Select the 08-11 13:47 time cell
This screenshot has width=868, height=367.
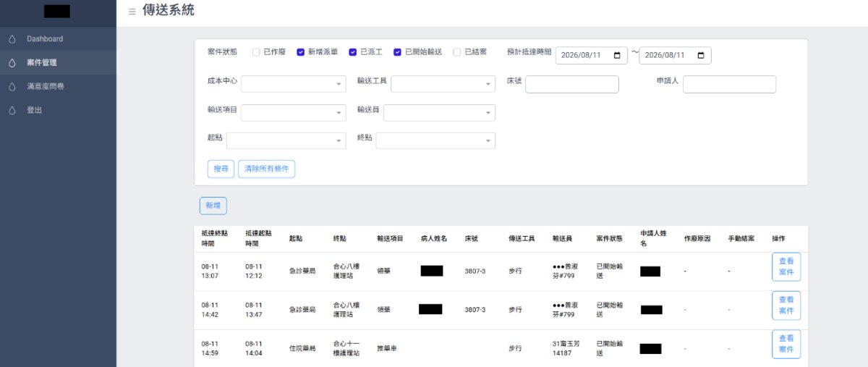tap(255, 309)
